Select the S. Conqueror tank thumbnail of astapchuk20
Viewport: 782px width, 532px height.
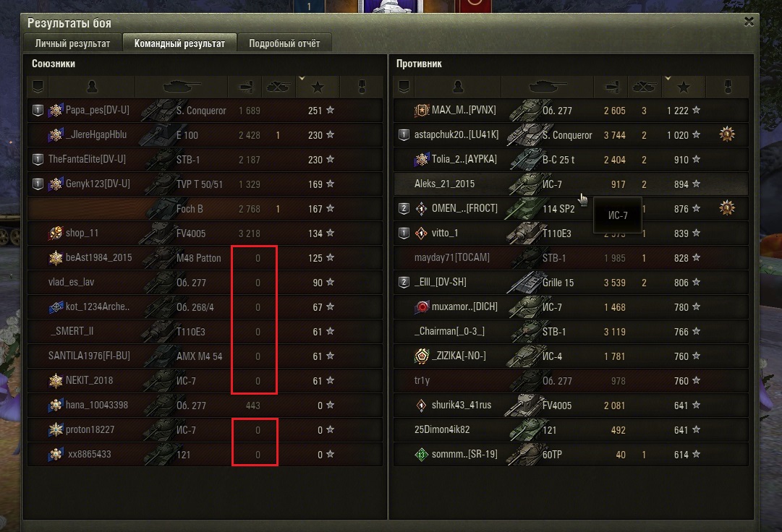(524, 134)
